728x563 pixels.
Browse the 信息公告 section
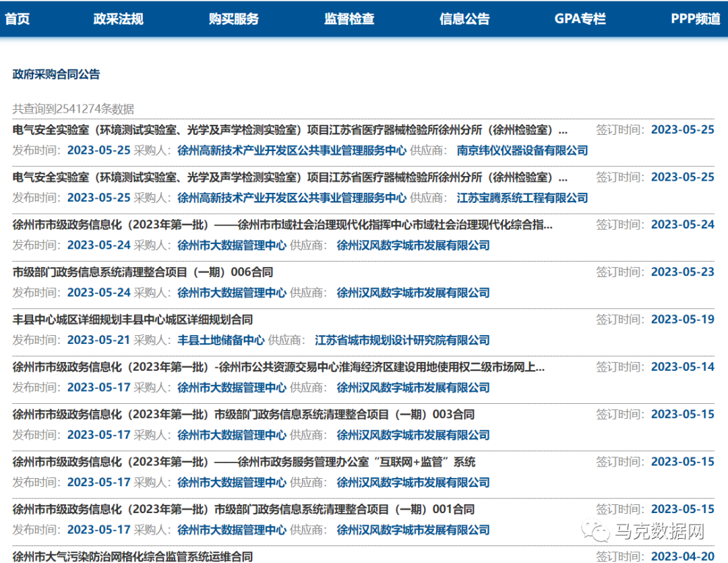click(x=464, y=19)
